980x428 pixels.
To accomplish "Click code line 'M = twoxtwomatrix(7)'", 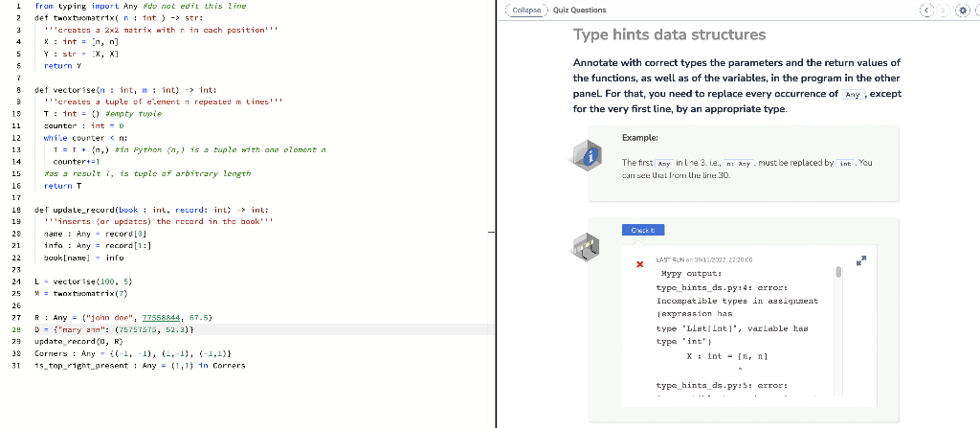I will click(x=81, y=293).
